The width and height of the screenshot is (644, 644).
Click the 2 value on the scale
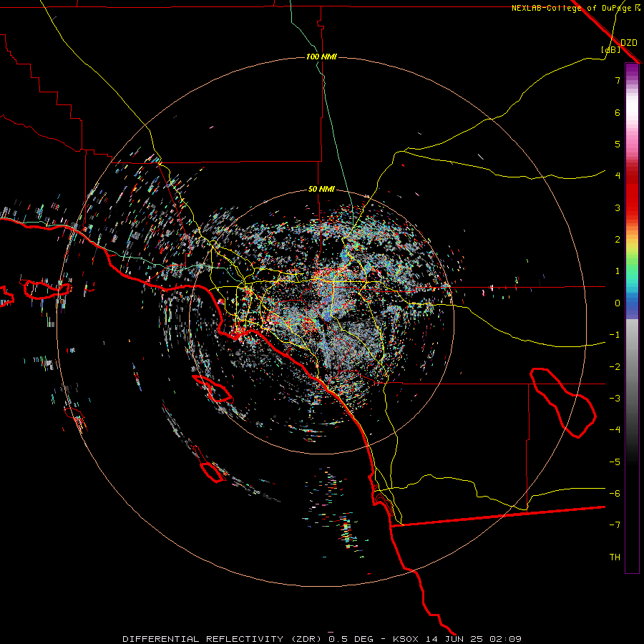pos(618,240)
